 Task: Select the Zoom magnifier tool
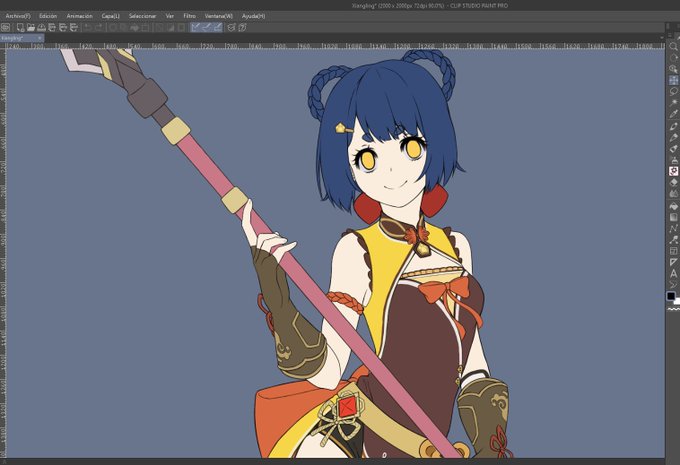click(x=673, y=46)
